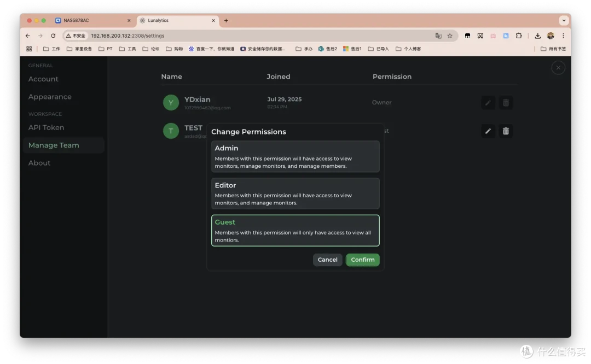Click the pink extension icon
The image size is (591, 364).
click(x=493, y=36)
